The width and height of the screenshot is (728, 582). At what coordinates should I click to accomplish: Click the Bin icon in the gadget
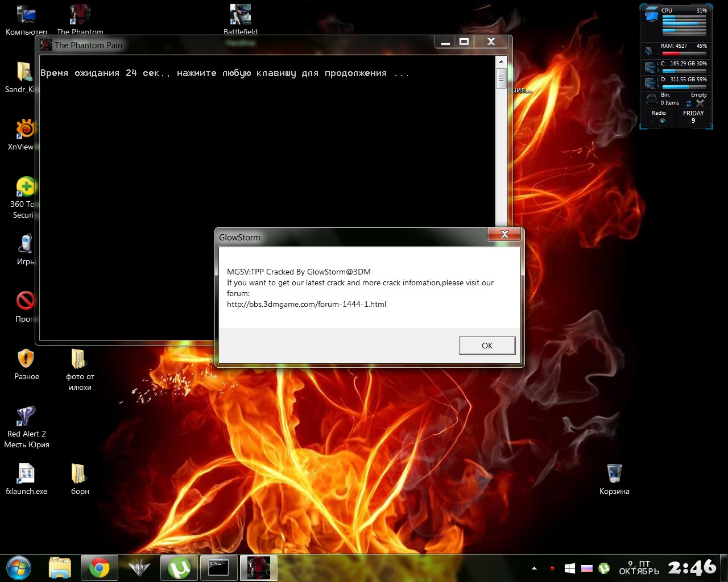click(651, 99)
